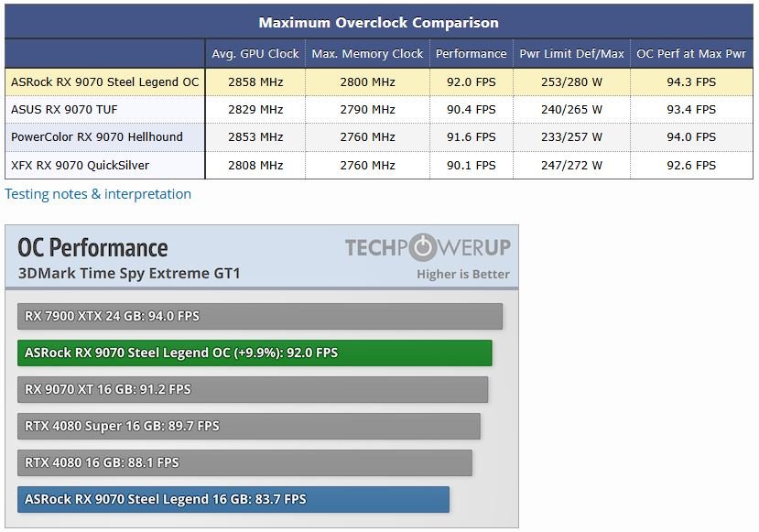This screenshot has height=532, width=759.
Task: Click the OC Performance chart heading
Action: [93, 248]
